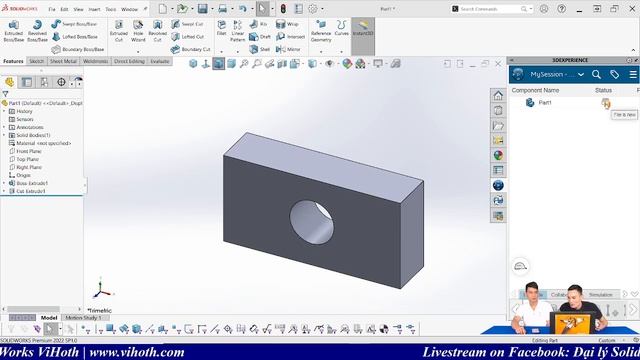Choose the Boundary Cut feature

[x=190, y=49]
